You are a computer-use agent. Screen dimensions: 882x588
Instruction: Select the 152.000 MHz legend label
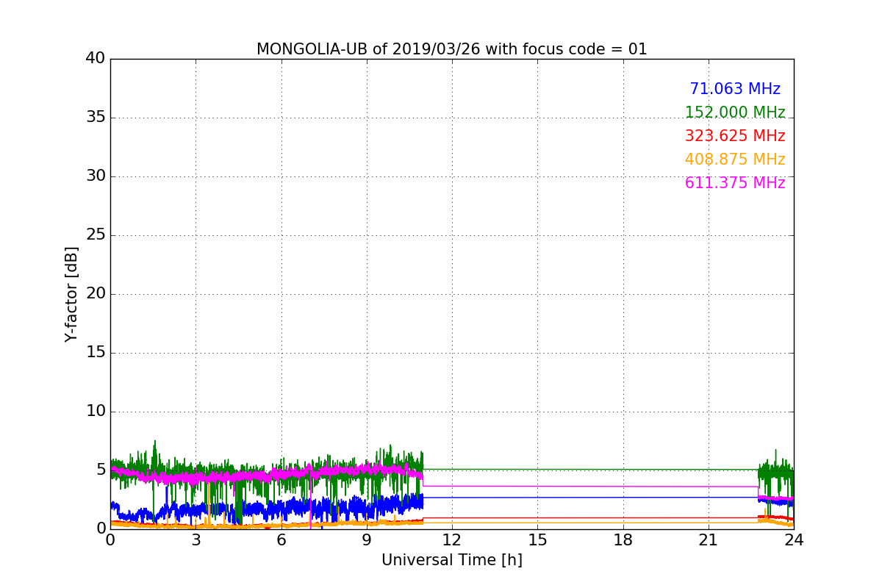(x=735, y=112)
